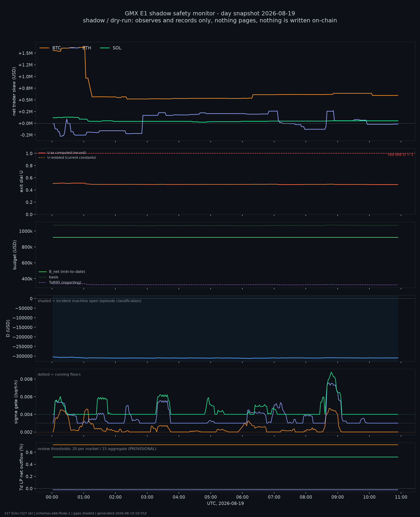Select the 'U as computed (record)' legend item
The width and height of the screenshot is (420, 517).
coord(62,153)
